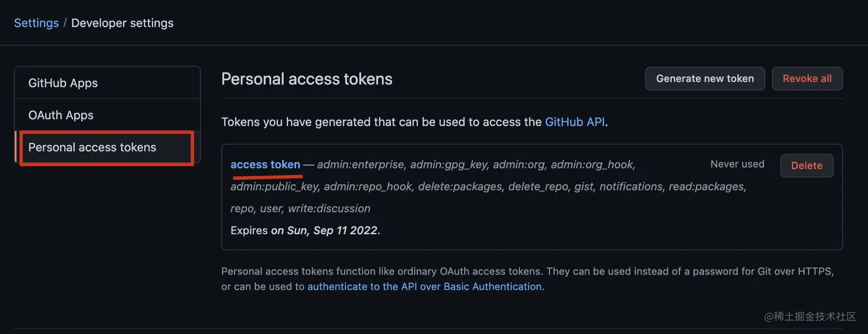868x334 pixels.
Task: Click the read:packages scope text
Action: [707, 187]
